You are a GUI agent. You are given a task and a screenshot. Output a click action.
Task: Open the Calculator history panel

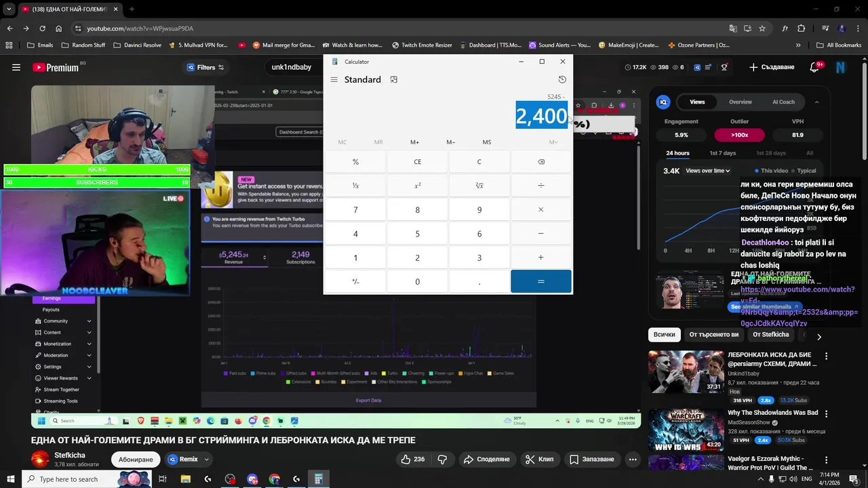(x=562, y=79)
